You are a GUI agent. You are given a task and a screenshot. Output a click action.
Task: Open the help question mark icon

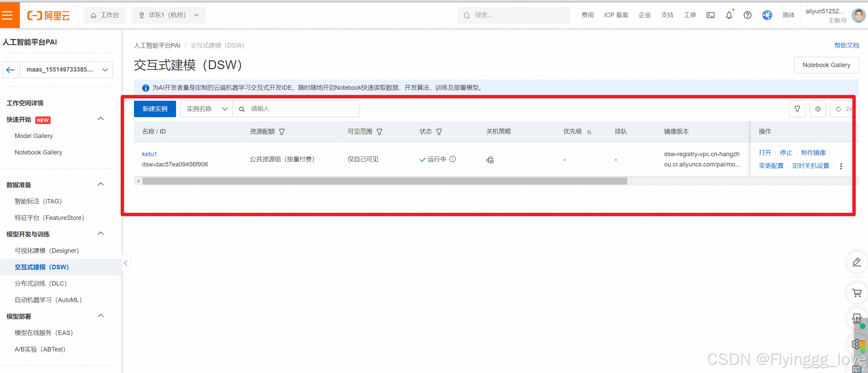(x=747, y=15)
